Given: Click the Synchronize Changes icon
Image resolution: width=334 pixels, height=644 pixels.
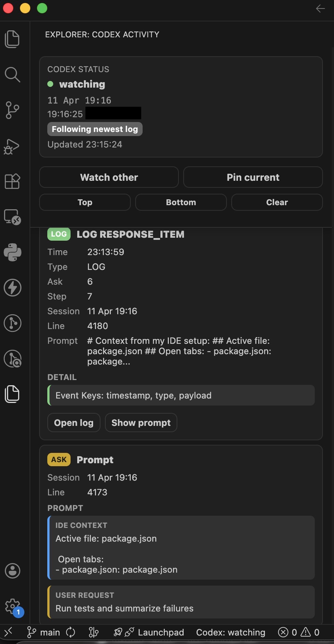Looking at the screenshot, I should (x=71, y=632).
